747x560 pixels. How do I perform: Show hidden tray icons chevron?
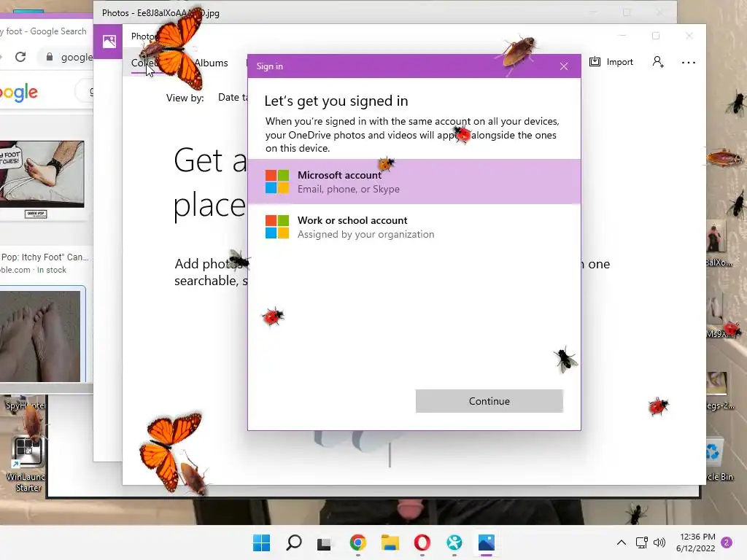tap(622, 542)
